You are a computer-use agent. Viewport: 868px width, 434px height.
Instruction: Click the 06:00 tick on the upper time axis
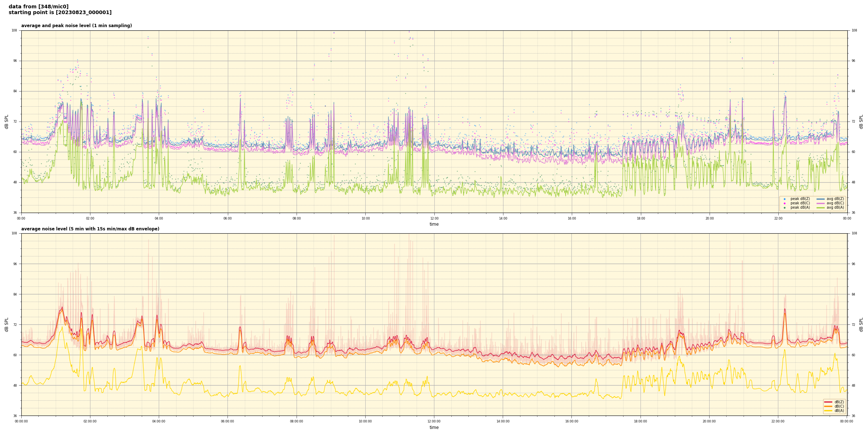click(228, 218)
